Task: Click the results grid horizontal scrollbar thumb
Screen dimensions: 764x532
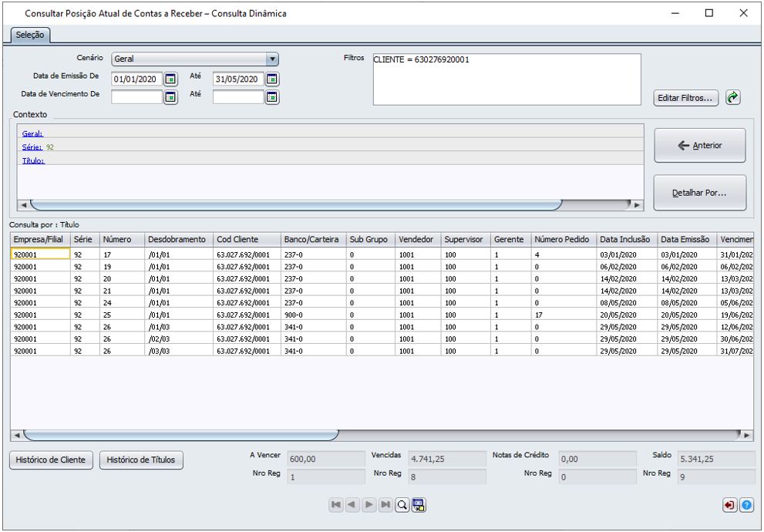Action: coord(180,435)
